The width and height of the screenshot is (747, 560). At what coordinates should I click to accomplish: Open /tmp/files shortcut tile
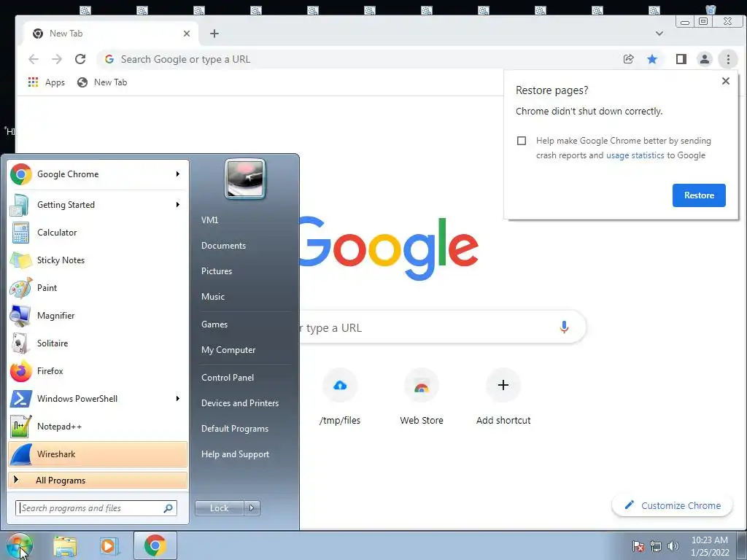340,396
